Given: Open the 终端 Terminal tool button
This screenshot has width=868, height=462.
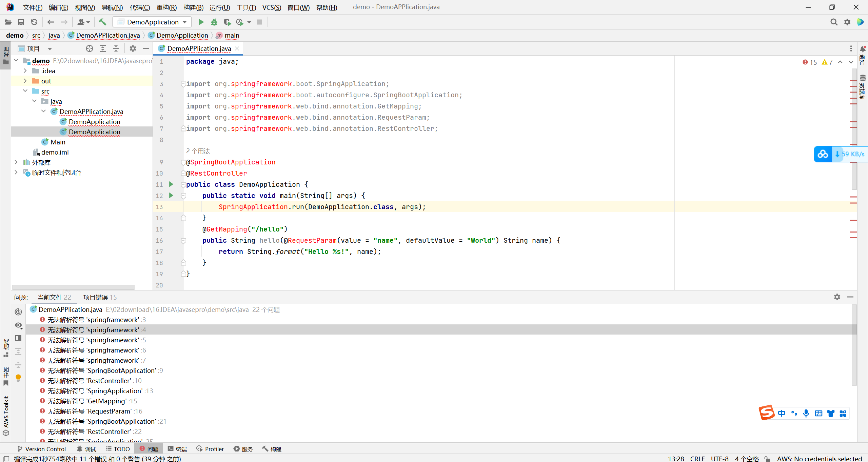Looking at the screenshot, I should [x=177, y=449].
